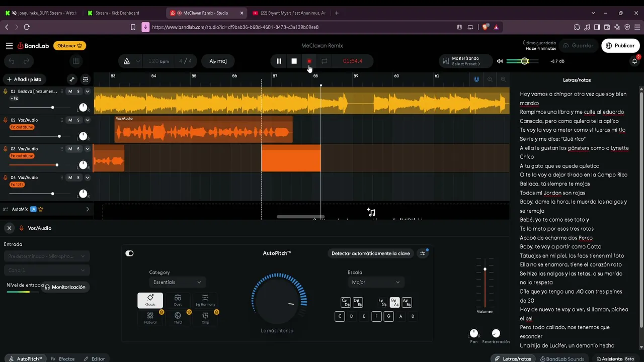Switch to the Efectos tab

coord(63,359)
